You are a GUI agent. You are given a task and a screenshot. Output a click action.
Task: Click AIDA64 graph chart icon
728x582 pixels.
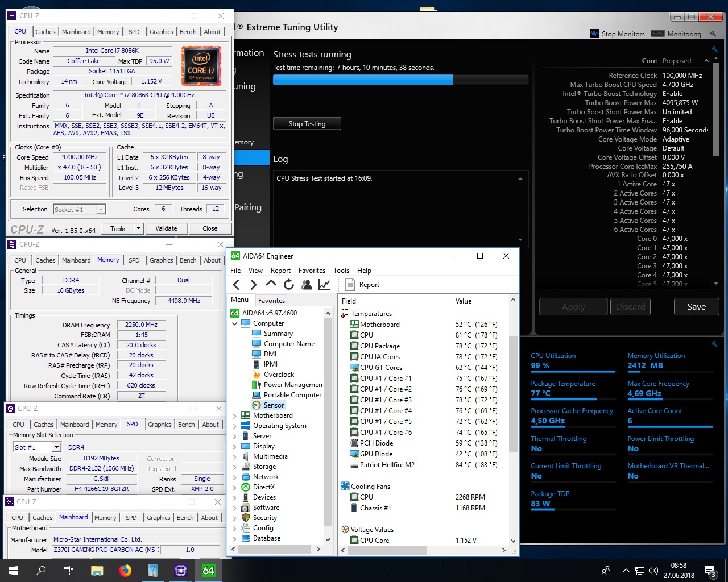click(324, 285)
